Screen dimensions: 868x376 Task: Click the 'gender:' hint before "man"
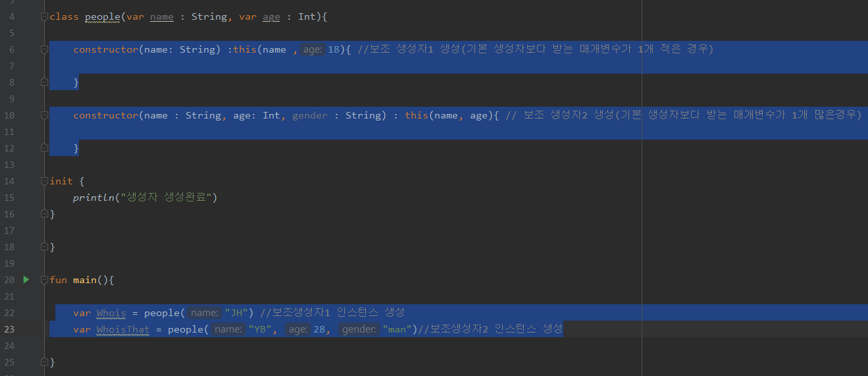click(x=359, y=329)
